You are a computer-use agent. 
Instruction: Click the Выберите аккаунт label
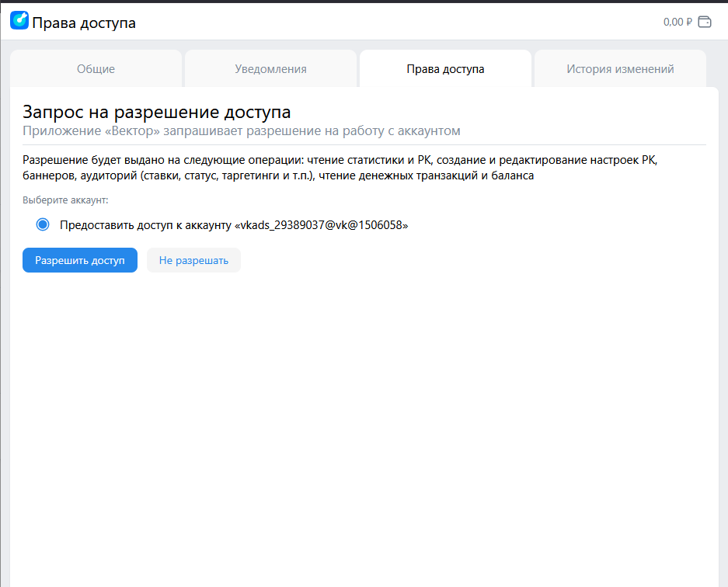click(65, 200)
